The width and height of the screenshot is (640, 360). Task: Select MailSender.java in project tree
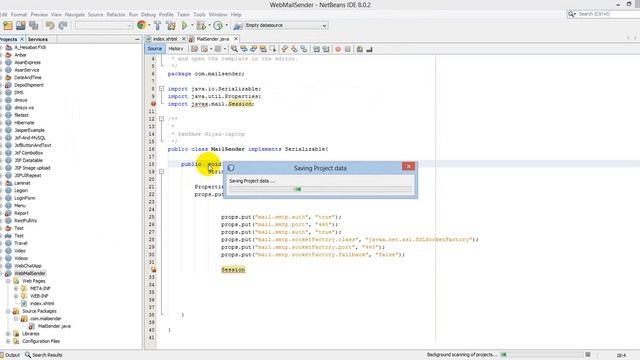54,326
